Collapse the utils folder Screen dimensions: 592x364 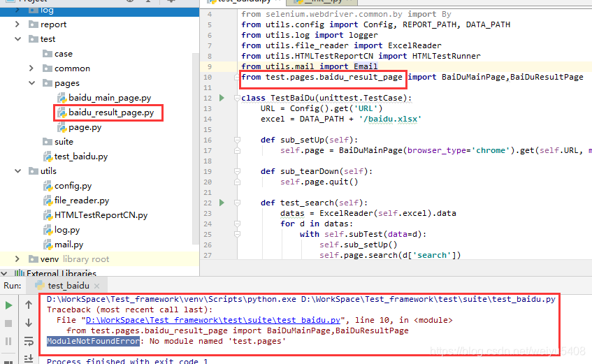pyautogui.click(x=17, y=170)
